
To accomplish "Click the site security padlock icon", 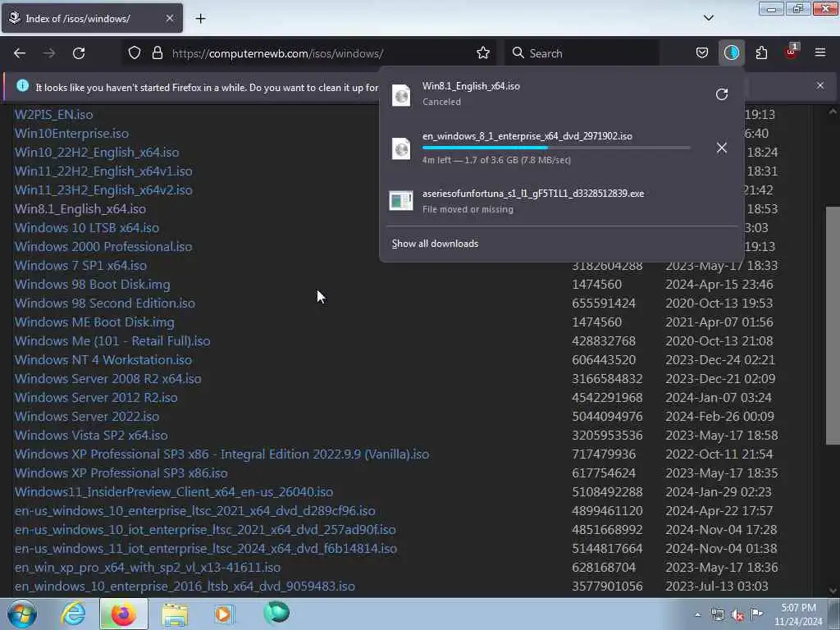I will (x=157, y=53).
